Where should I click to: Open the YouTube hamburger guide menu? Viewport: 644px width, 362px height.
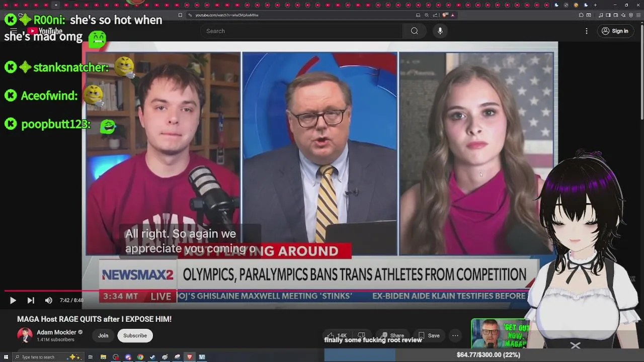14,31
